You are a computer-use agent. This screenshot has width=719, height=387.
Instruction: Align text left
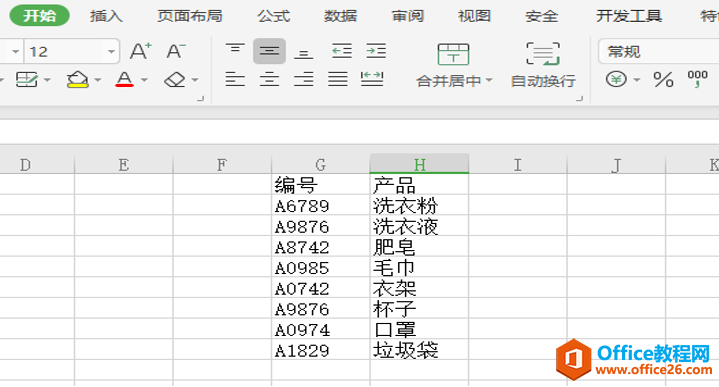click(x=235, y=79)
